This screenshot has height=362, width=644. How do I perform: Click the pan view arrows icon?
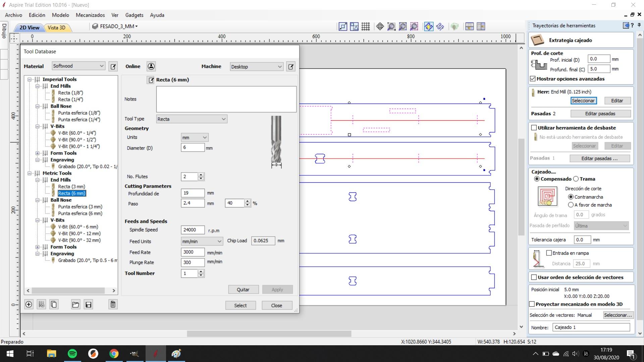pyautogui.click(x=380, y=26)
